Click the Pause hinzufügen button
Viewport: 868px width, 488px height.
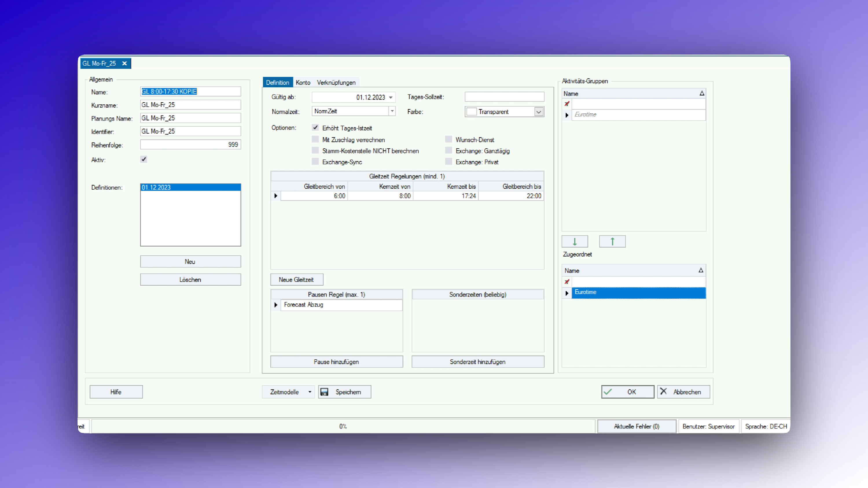(336, 362)
